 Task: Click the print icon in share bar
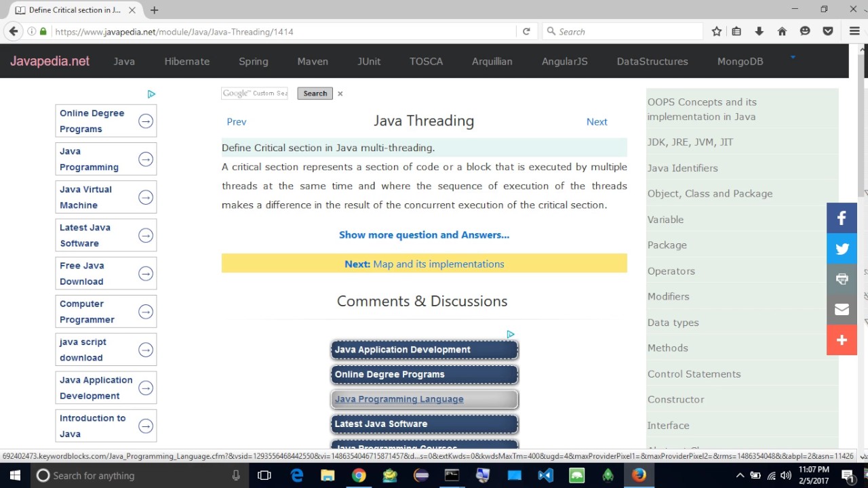point(842,279)
